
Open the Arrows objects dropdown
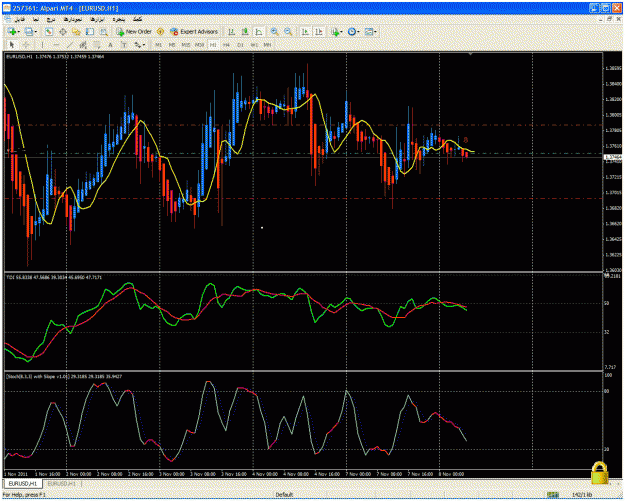coord(139,45)
